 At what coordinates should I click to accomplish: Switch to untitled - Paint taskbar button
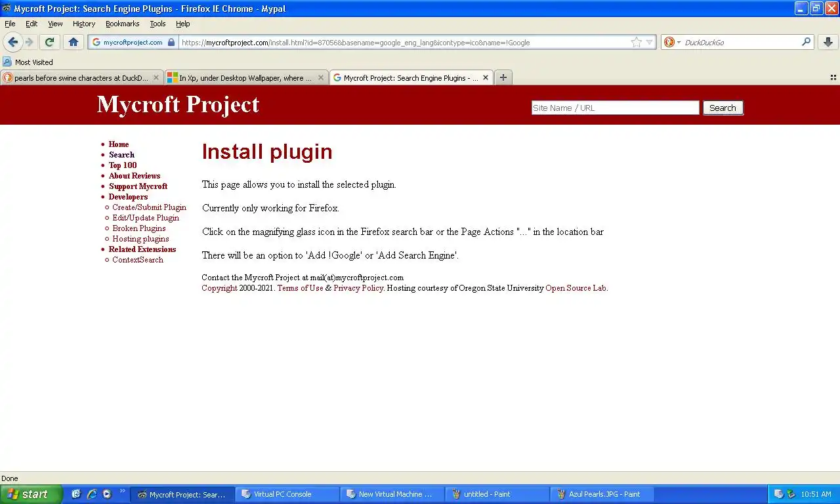click(497, 494)
